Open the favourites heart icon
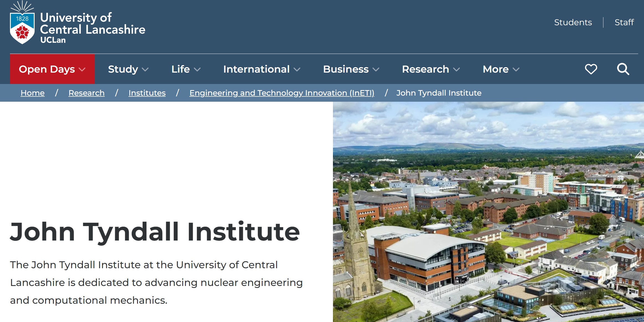This screenshot has height=322, width=644. [591, 69]
